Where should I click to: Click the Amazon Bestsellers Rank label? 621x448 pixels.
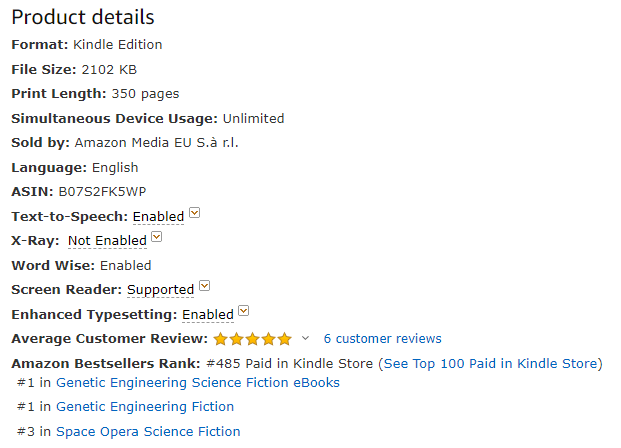(105, 363)
